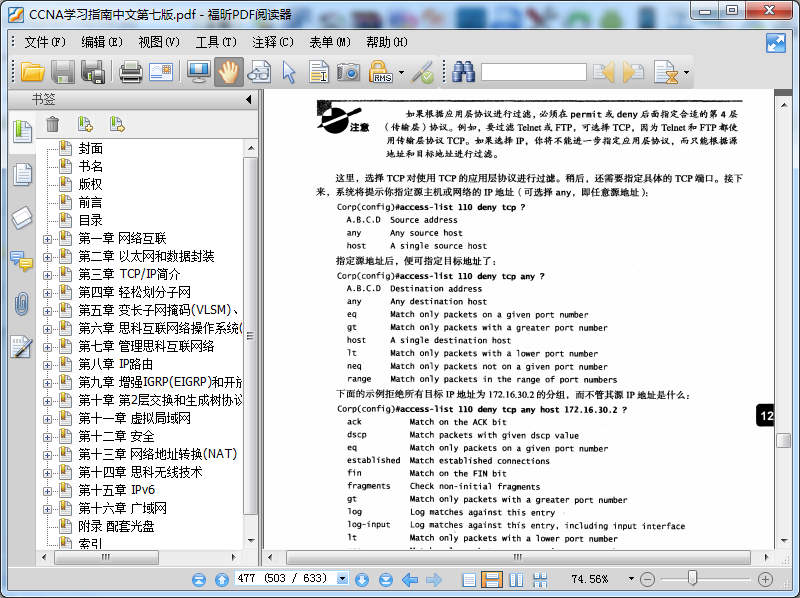Click the bookmark panel horizontal scrollbar
Viewport: 800px width, 598px height.
107,557
